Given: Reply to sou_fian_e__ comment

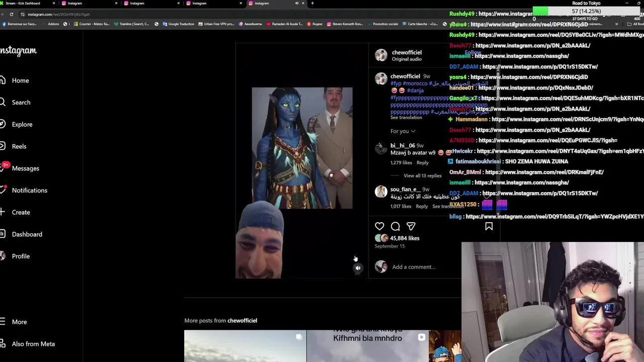Looking at the screenshot, I should point(422,206).
